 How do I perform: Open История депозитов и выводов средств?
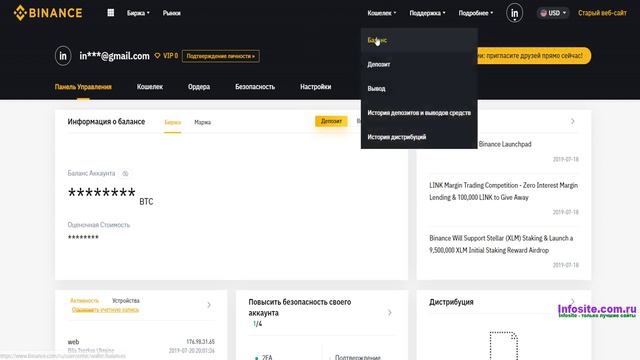[x=419, y=113]
